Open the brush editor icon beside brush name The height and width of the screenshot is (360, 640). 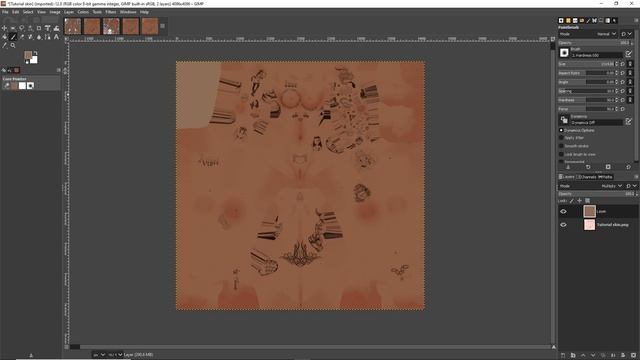(629, 53)
